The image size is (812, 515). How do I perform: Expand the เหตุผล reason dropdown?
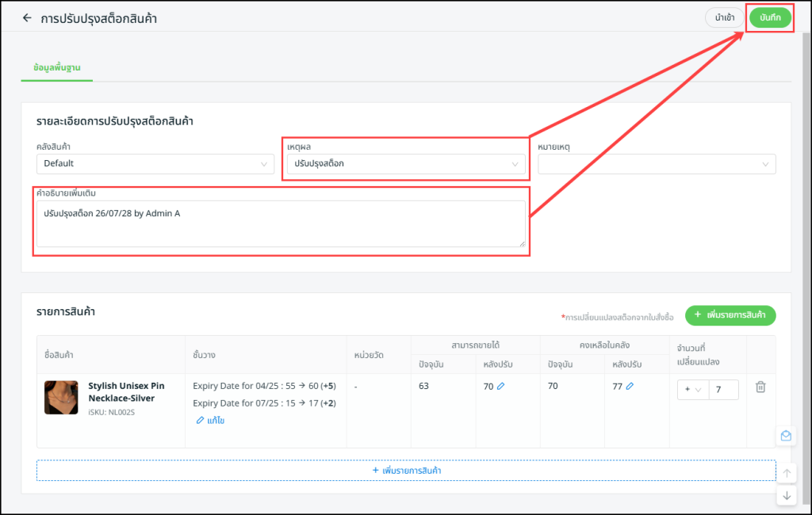[404, 164]
